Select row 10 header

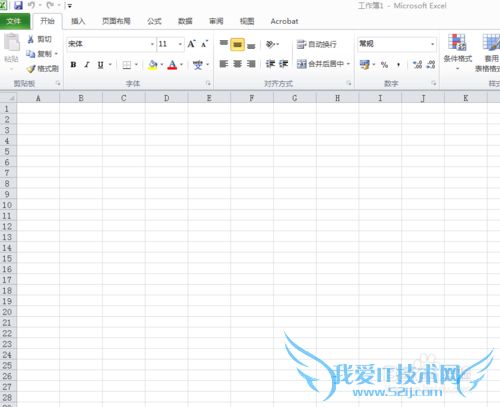8,205
